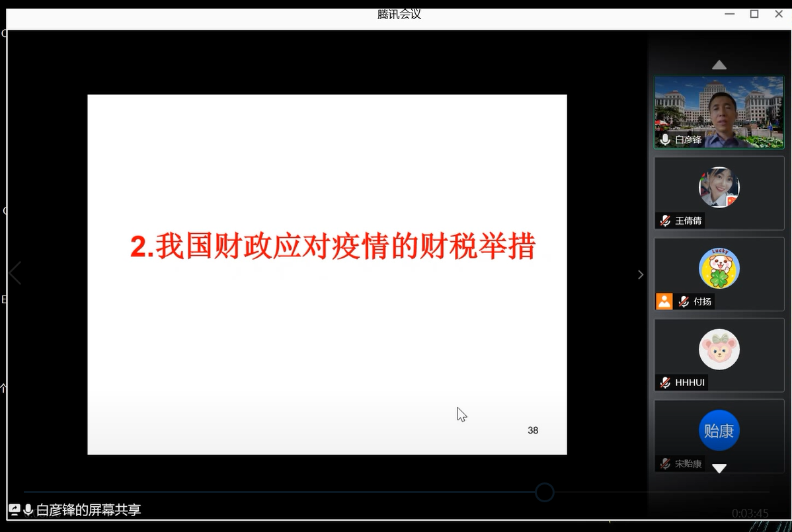Click the orange person icon beside 付扬
792x532 pixels.
(x=664, y=301)
